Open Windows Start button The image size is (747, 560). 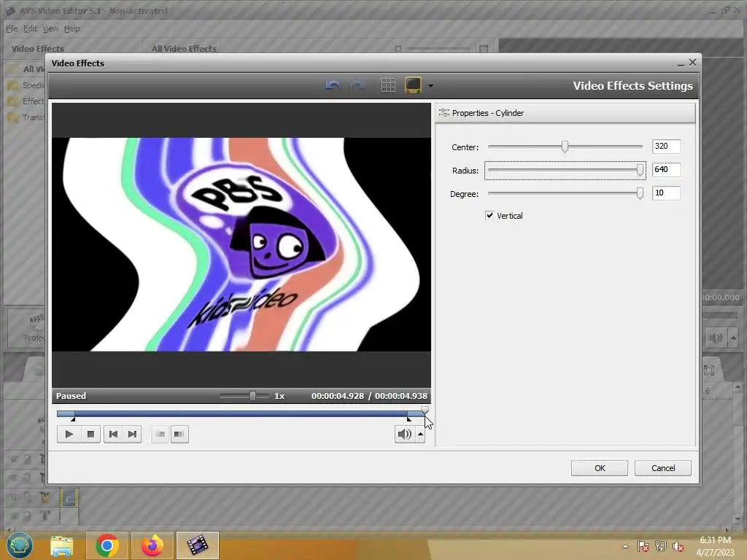[19, 545]
